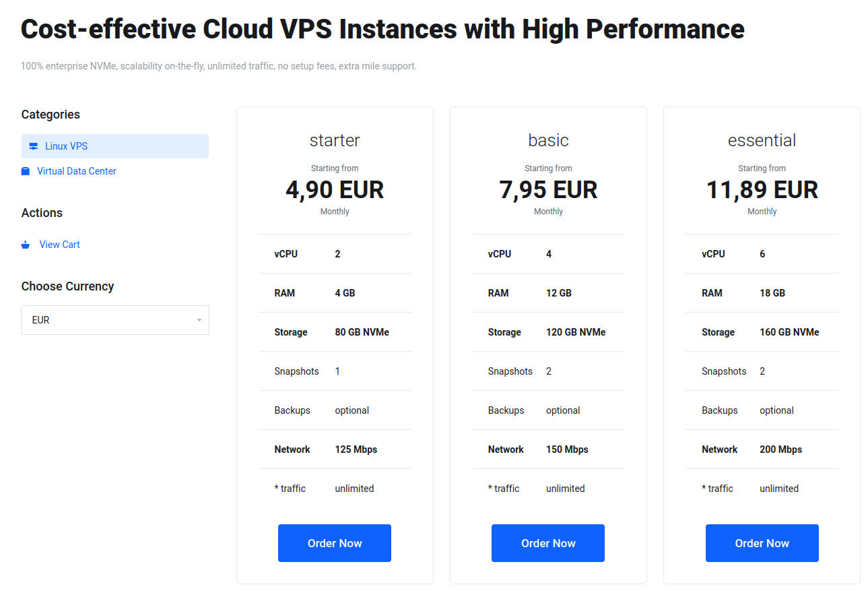Click the currency dropdown arrow
This screenshot has width=868, height=591.
click(x=199, y=320)
